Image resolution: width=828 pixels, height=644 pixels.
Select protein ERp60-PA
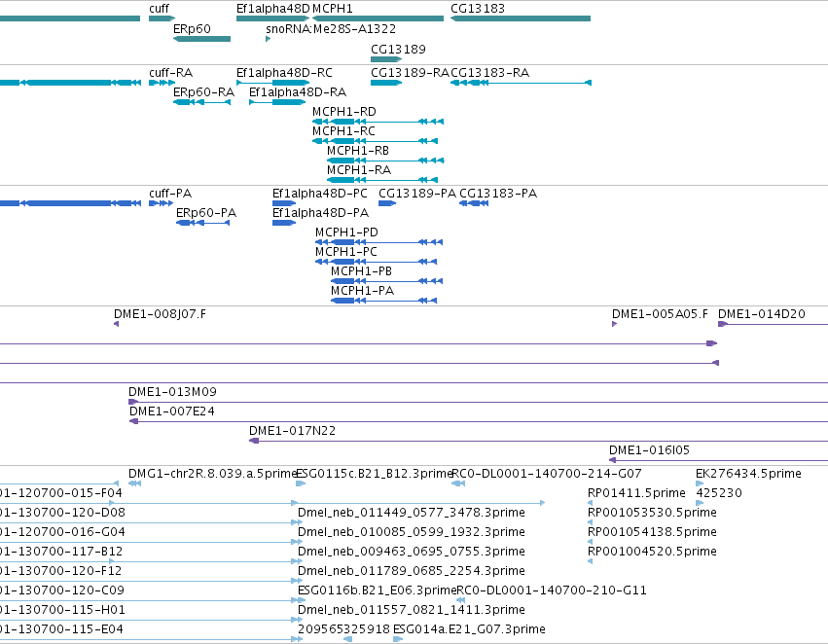pyautogui.click(x=202, y=223)
